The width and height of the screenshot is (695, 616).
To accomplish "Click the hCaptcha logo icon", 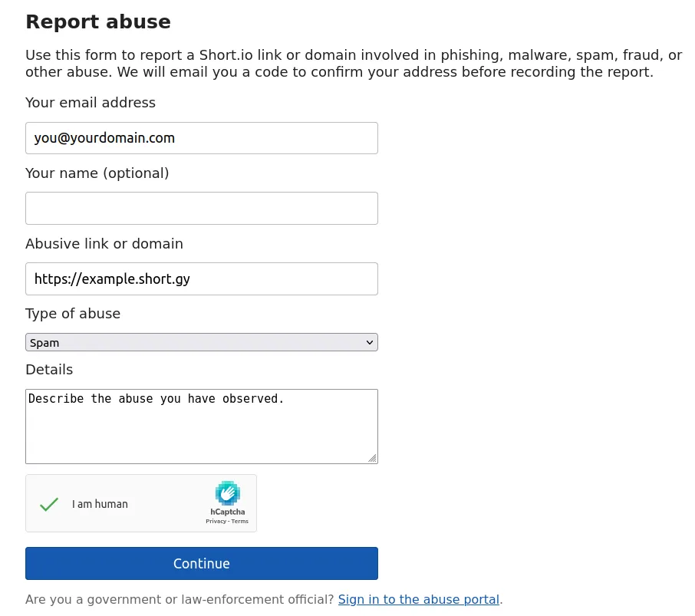I will coord(227,492).
